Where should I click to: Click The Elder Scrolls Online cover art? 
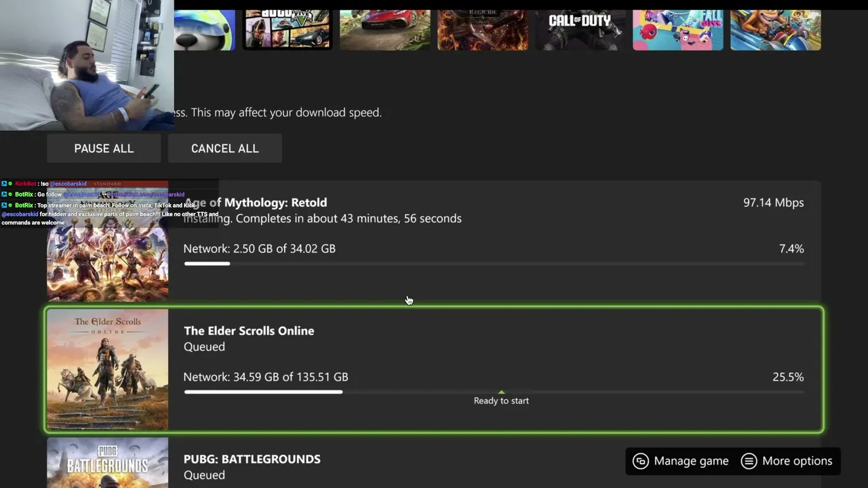(107, 369)
